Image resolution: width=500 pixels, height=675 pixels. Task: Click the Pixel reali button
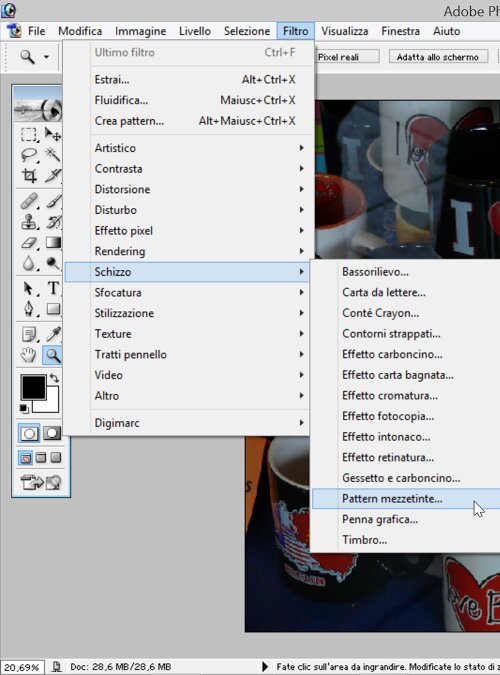pos(347,57)
